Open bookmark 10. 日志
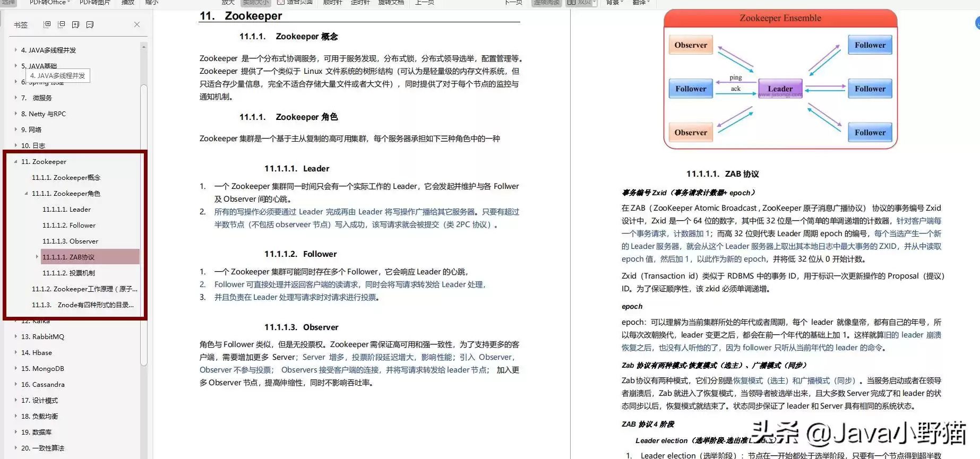The width and height of the screenshot is (980, 459). [33, 145]
